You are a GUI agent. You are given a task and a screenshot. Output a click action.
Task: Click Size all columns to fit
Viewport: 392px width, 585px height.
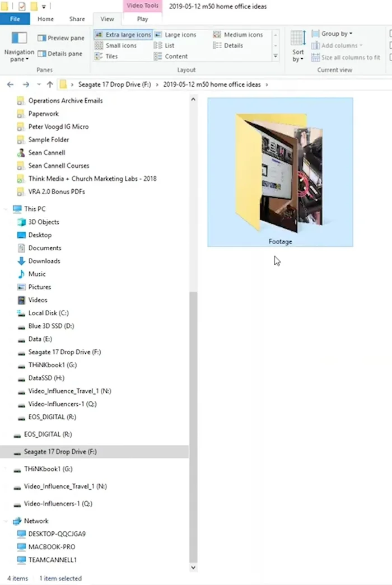(x=346, y=58)
